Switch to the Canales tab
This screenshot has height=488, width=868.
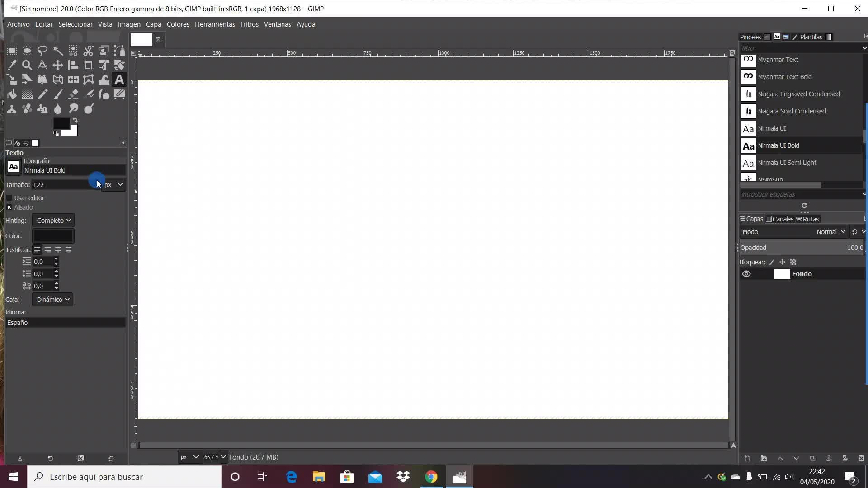780,219
